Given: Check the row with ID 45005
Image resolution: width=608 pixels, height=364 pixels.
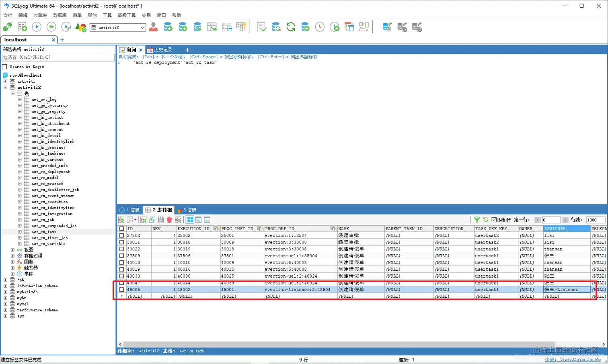Looking at the screenshot, I should (x=121, y=289).
